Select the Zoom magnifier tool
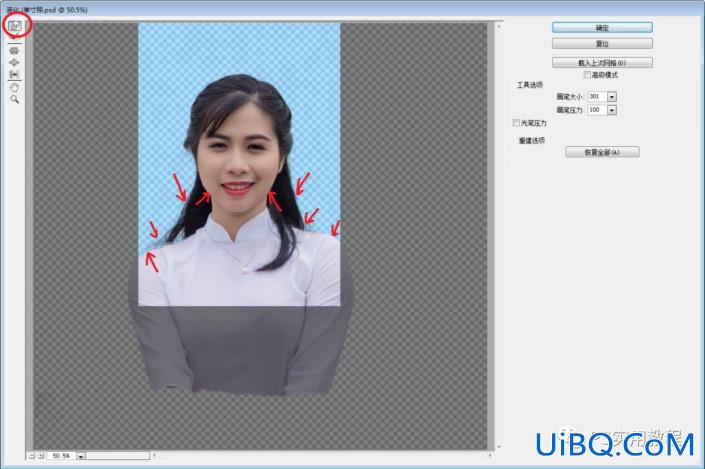This screenshot has height=469, width=705. (14, 99)
